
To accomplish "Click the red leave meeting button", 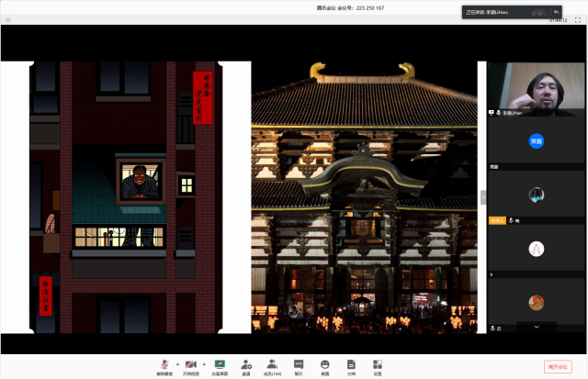I will tap(559, 366).
